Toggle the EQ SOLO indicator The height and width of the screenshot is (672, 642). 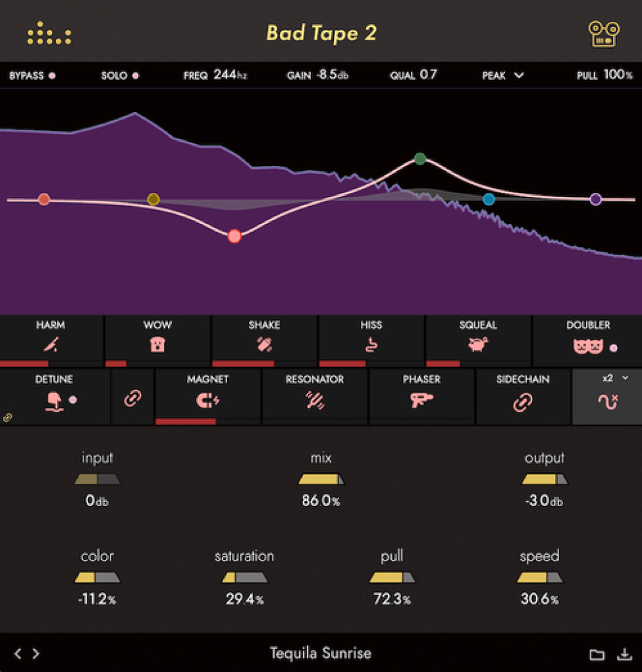tap(136, 76)
